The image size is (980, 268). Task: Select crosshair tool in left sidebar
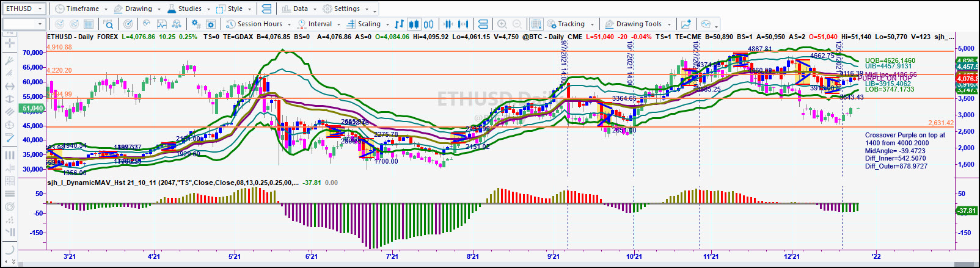click(x=9, y=43)
